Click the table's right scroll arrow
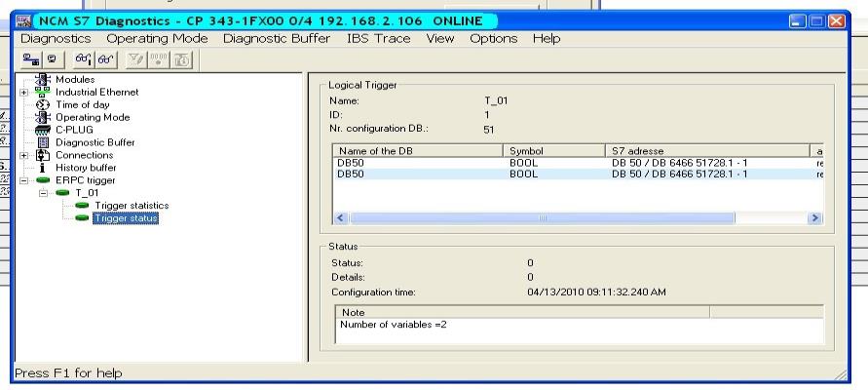This screenshot has height=390, width=868. tap(814, 218)
